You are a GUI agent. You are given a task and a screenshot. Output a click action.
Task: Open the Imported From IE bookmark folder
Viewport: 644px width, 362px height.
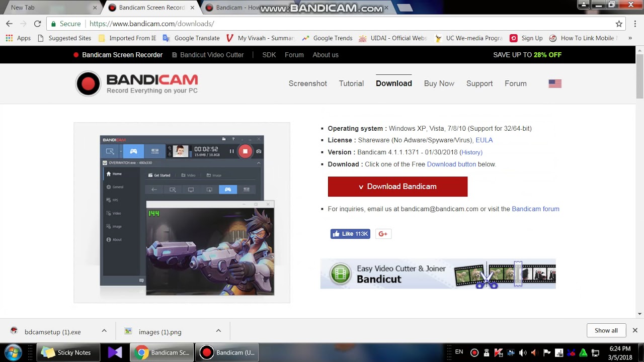tap(127, 38)
